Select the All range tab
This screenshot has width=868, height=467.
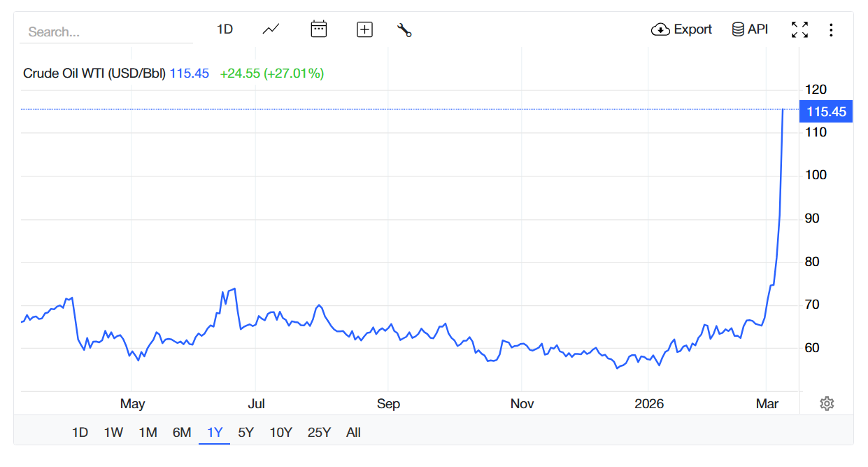click(353, 433)
